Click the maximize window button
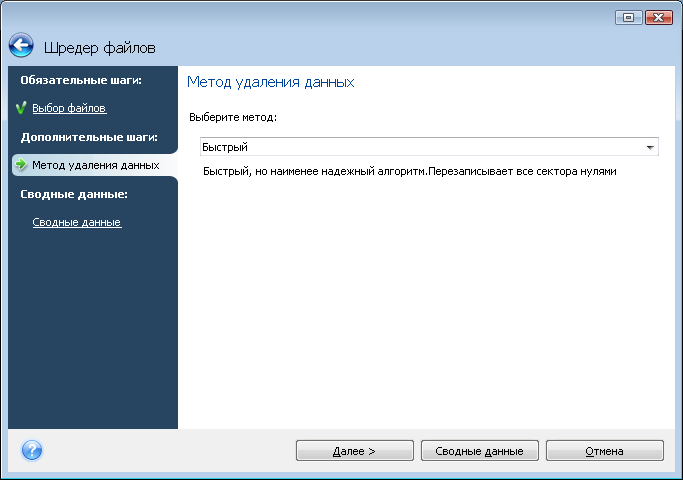The image size is (683, 480). click(x=629, y=17)
